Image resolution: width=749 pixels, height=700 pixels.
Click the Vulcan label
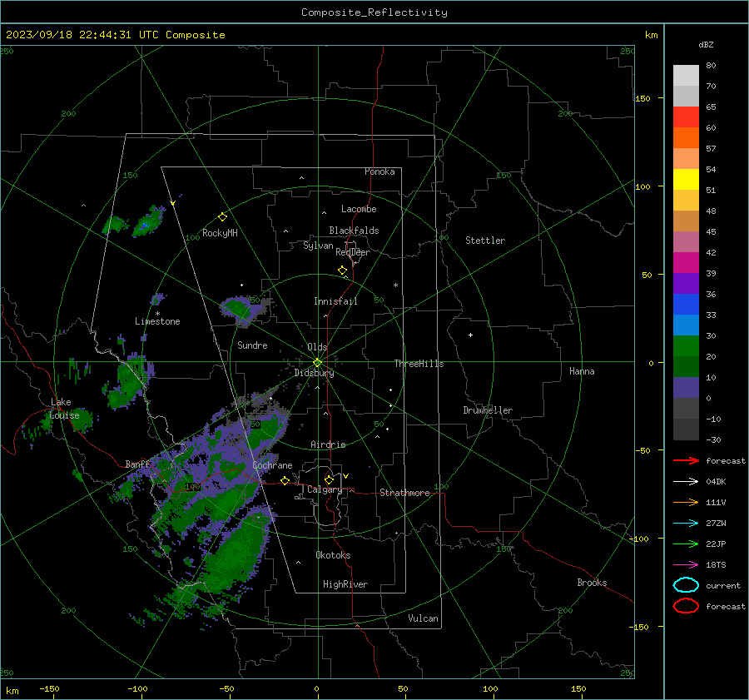423,618
